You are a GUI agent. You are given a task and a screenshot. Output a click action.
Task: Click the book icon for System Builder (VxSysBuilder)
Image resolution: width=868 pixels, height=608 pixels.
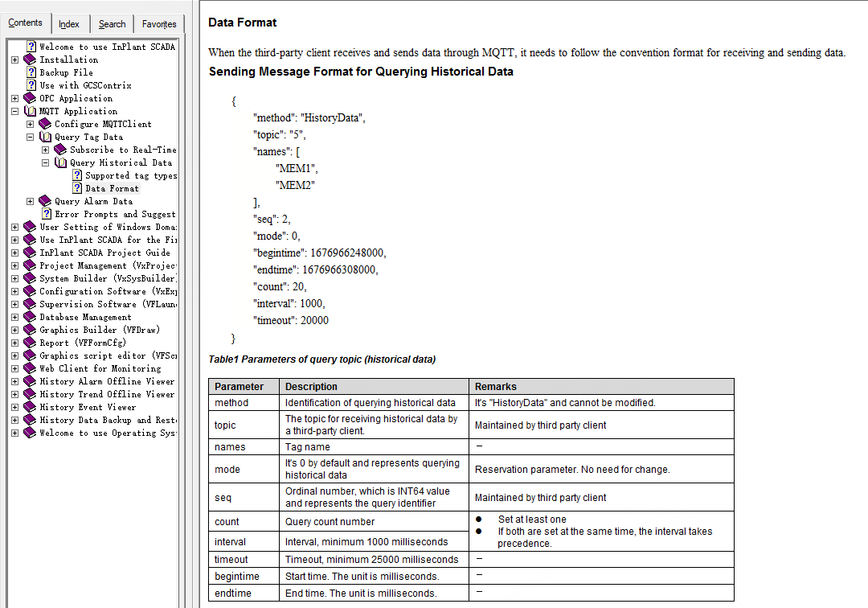pyautogui.click(x=30, y=278)
